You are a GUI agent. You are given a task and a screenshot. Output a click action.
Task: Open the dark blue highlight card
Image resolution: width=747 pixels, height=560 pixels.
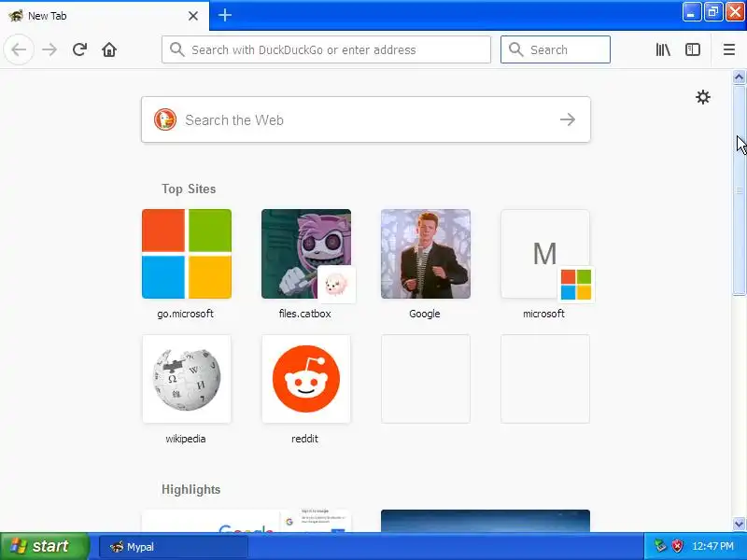[486, 521]
